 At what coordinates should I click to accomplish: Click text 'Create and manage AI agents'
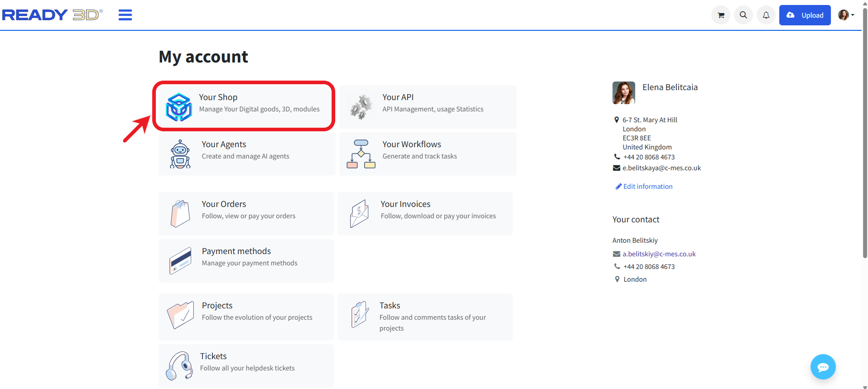tap(245, 156)
